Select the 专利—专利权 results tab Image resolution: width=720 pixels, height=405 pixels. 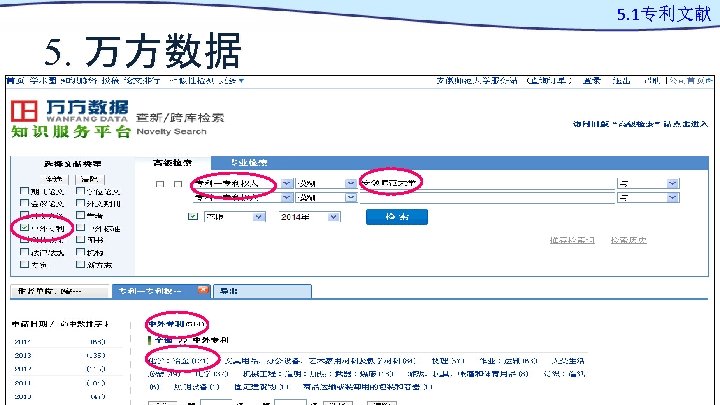[x=161, y=291]
